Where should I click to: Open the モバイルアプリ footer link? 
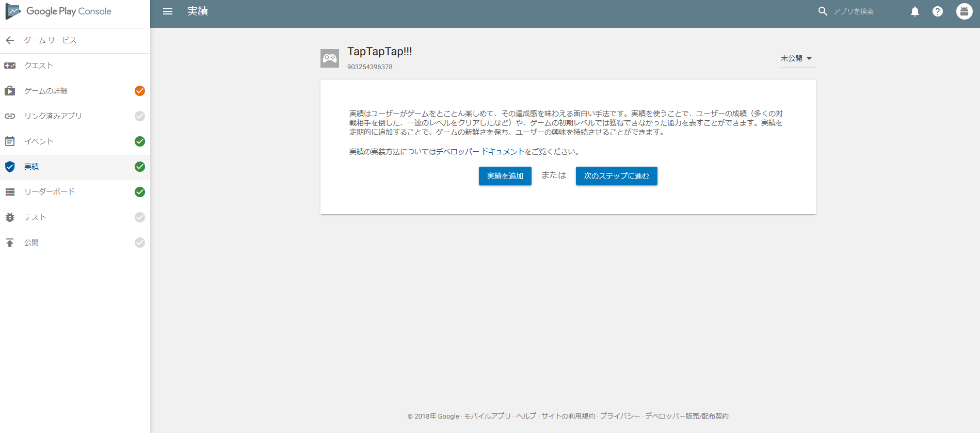coord(487,416)
